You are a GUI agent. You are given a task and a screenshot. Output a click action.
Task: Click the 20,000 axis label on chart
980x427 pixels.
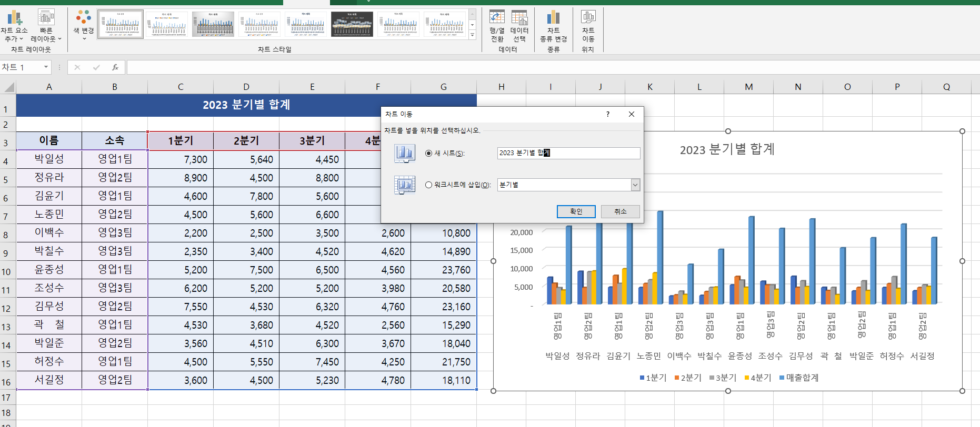(522, 232)
